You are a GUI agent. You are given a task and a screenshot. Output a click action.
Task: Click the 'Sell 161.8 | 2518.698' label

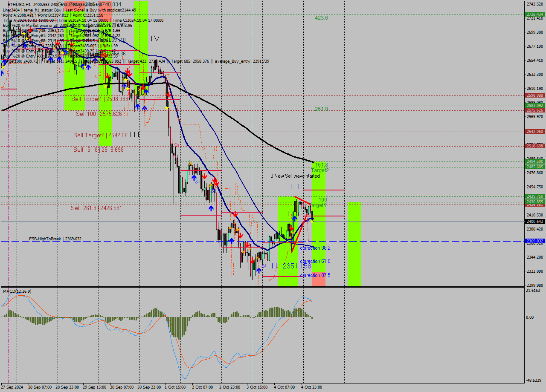tap(99, 150)
